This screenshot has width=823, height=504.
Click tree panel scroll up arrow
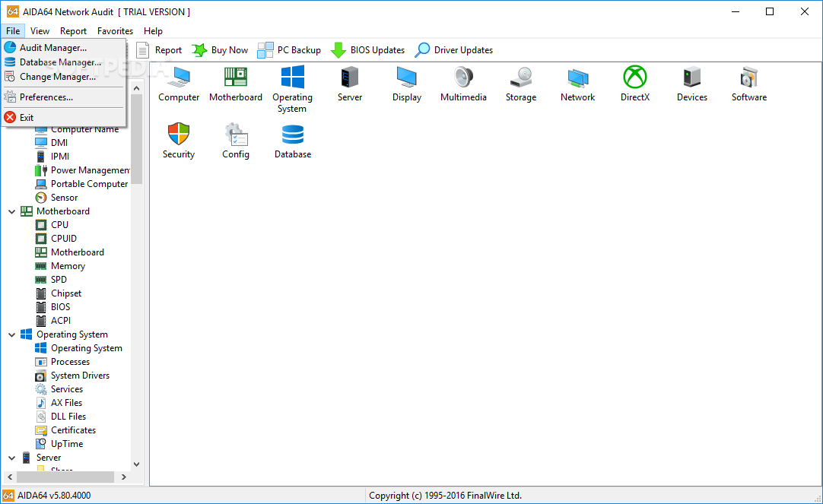click(136, 88)
